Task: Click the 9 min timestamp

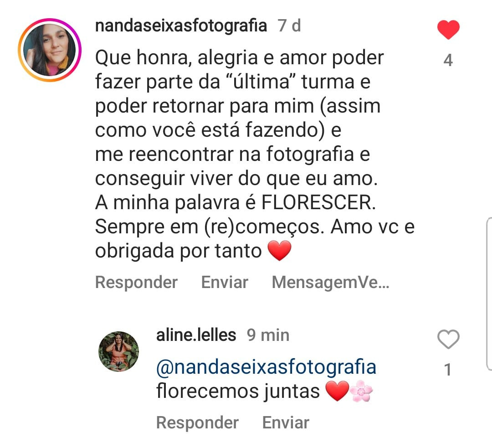Action: (268, 335)
